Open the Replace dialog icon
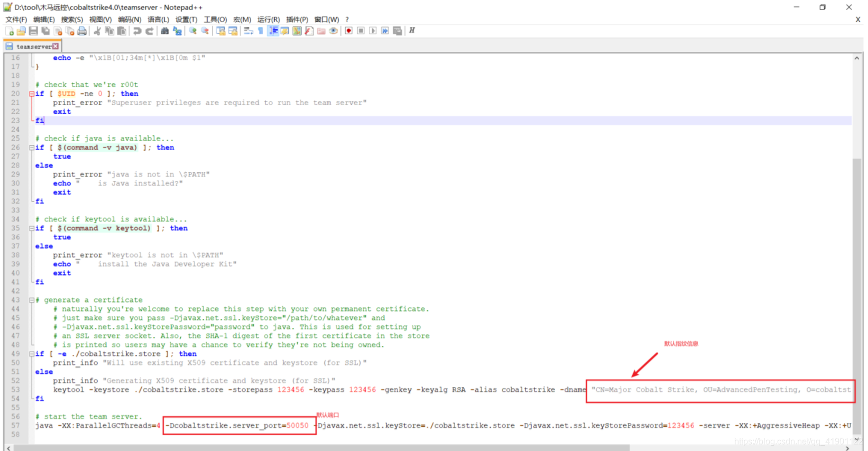 177,31
